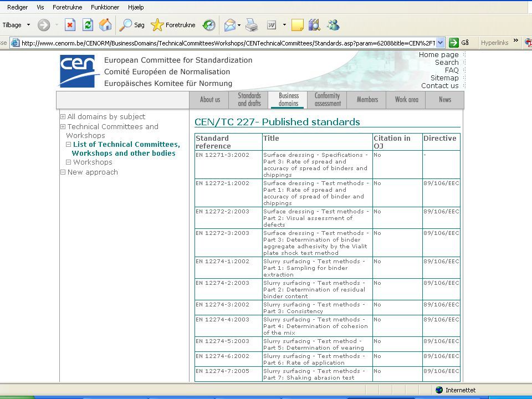The height and width of the screenshot is (399, 532).
Task: Open Work area tab
Action: pyautogui.click(x=406, y=100)
